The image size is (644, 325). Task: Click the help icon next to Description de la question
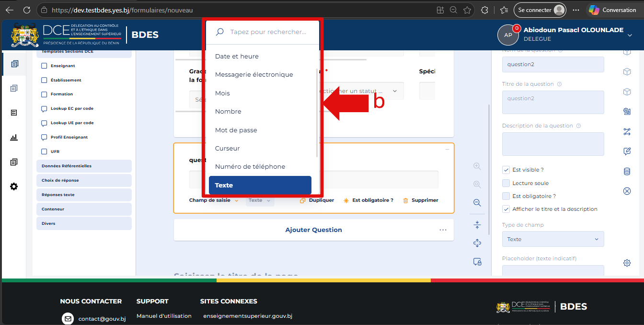coord(578,126)
